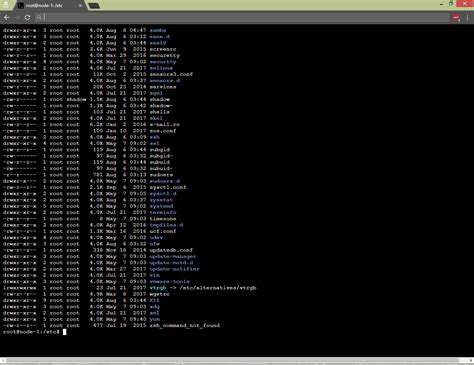Click the systemd directory name
The image size is (474, 365).
(x=161, y=206)
